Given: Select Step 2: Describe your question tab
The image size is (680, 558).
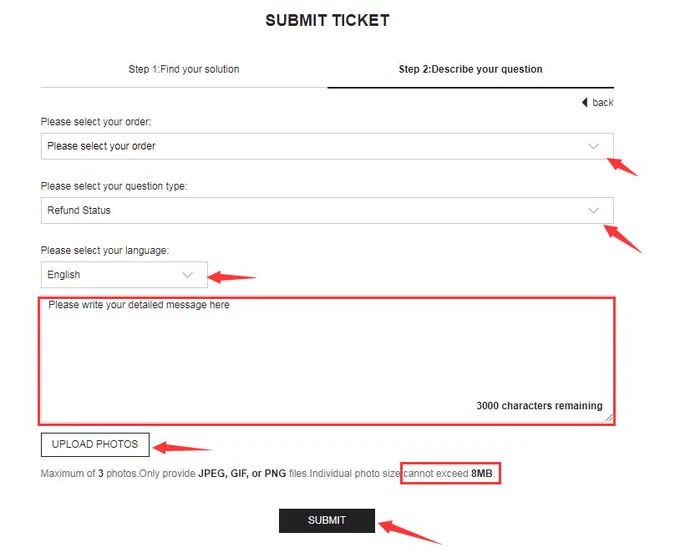Looking at the screenshot, I should 471,69.
